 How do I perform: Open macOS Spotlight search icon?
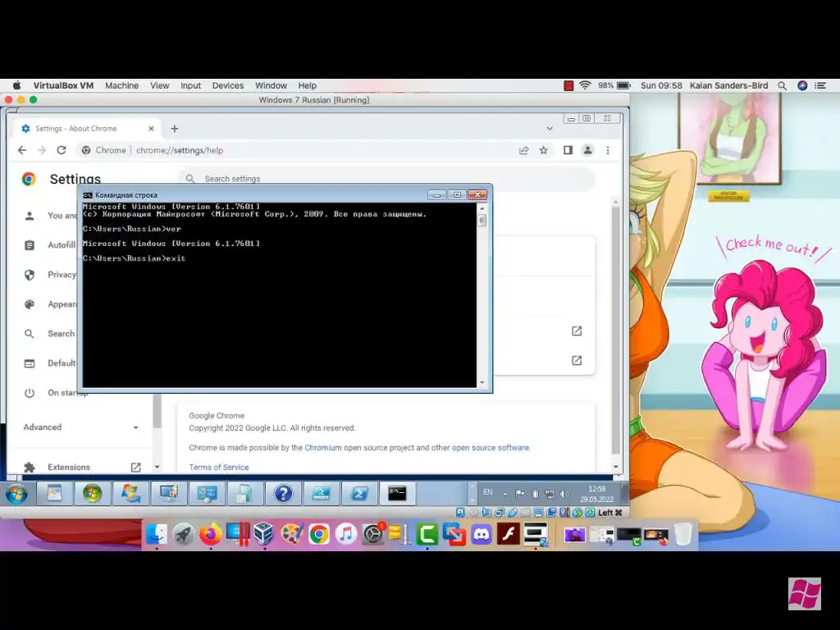click(782, 85)
